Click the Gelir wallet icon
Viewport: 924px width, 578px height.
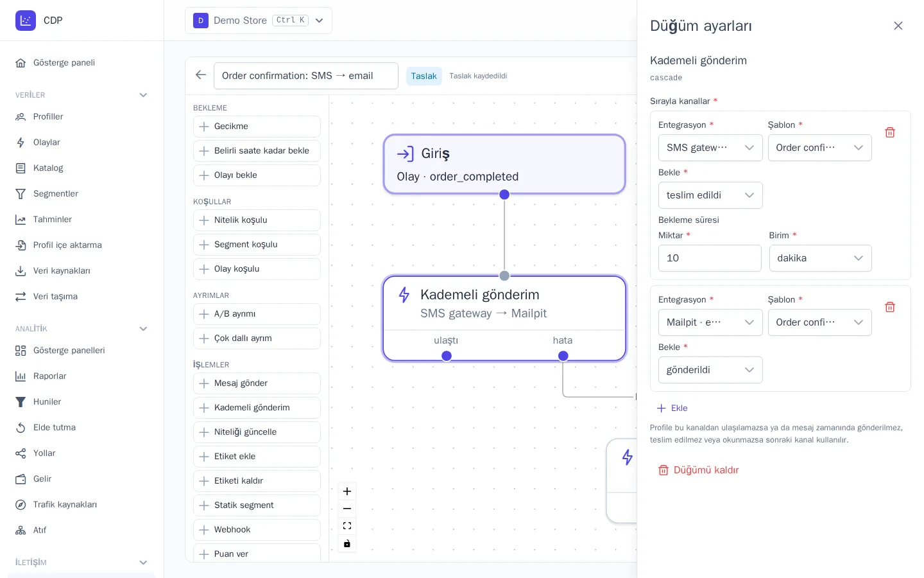click(x=21, y=479)
